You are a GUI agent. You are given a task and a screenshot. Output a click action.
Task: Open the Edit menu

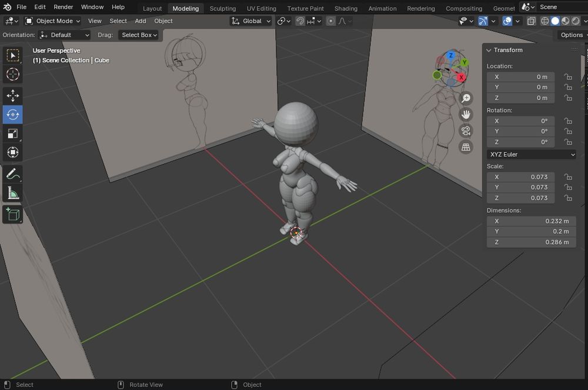[x=40, y=6]
